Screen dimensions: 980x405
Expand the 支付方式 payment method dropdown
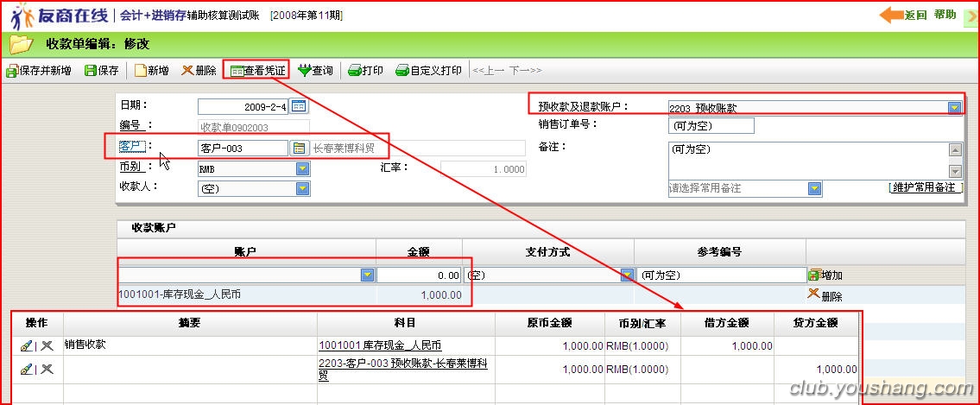click(626, 275)
